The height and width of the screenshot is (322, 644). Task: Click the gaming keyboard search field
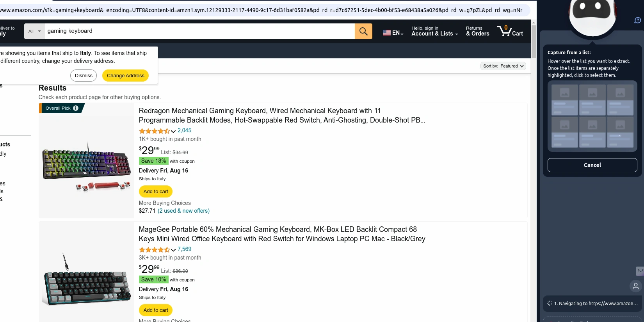point(199,31)
